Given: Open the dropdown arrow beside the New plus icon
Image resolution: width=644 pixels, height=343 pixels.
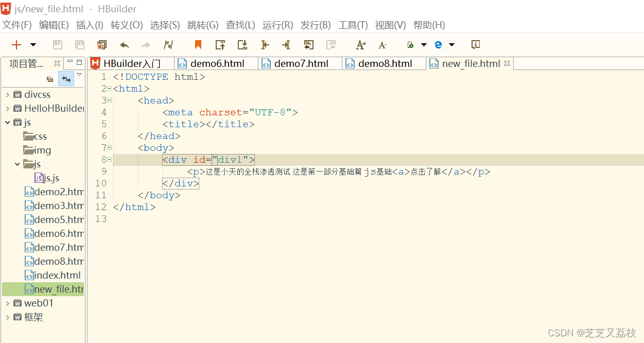Looking at the screenshot, I should 33,45.
